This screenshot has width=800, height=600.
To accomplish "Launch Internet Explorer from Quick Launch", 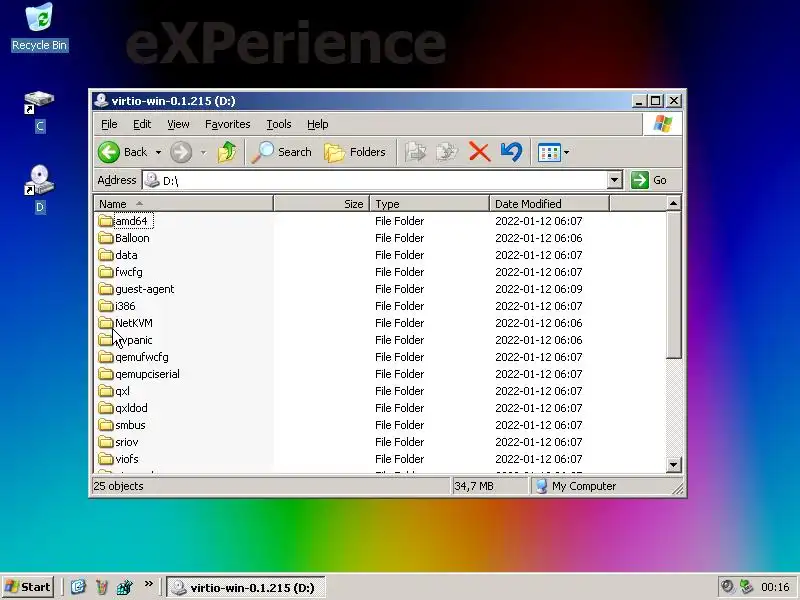I will (x=78, y=587).
